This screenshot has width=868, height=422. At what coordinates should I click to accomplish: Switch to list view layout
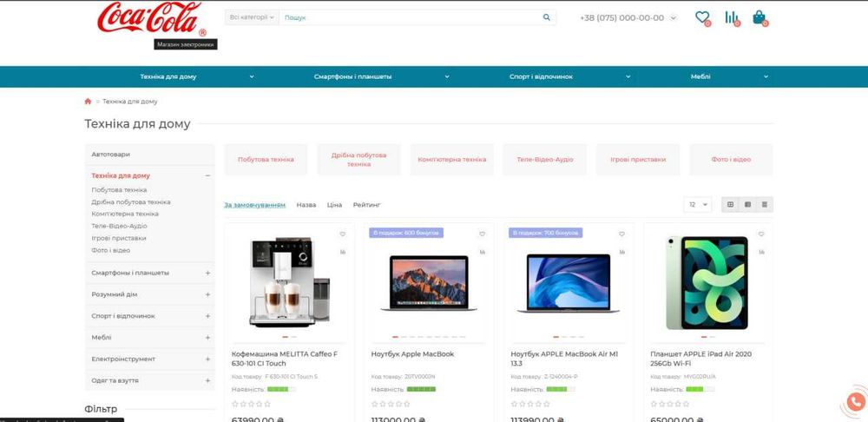(747, 204)
